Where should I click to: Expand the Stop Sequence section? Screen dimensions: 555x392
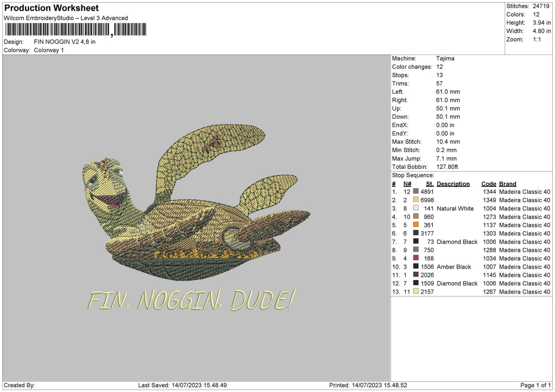413,175
